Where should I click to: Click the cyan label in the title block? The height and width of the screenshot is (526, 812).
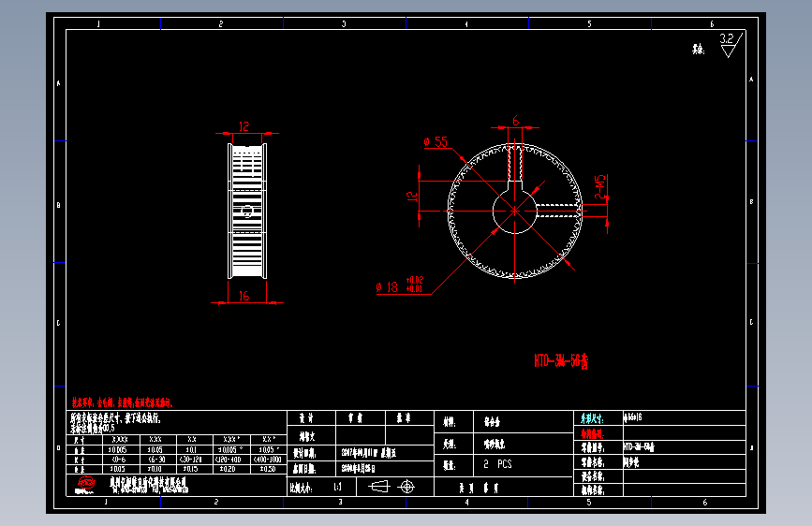(592, 417)
